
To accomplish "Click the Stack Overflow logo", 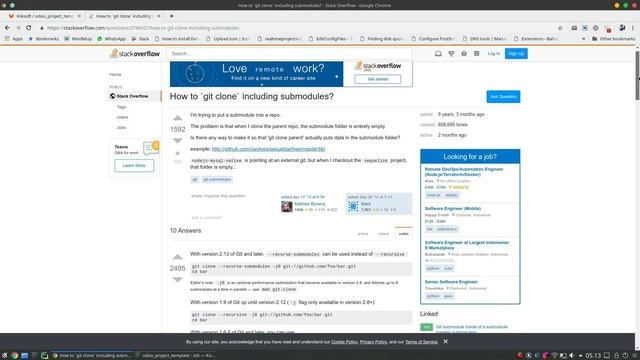I will tap(135, 53).
